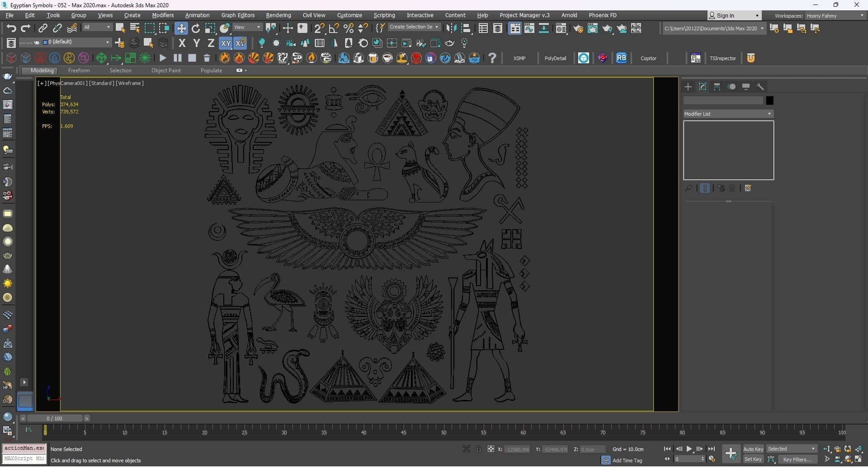Toggle the XY plane constraint

225,43
